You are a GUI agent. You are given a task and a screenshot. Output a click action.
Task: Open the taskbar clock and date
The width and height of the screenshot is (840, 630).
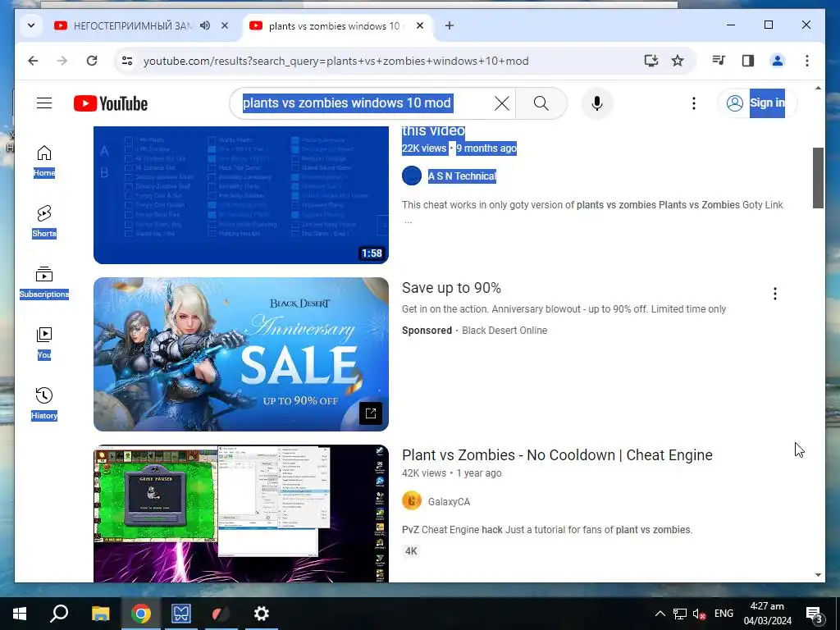click(x=767, y=614)
